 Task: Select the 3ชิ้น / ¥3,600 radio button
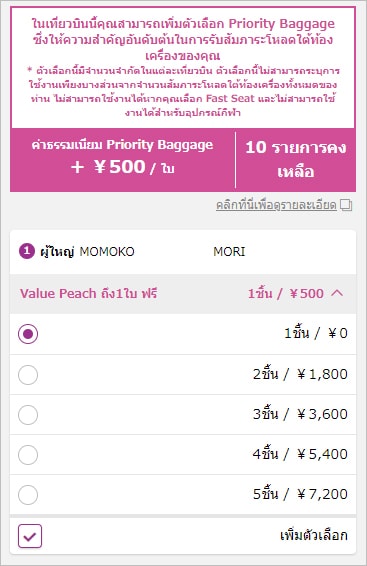(x=28, y=414)
